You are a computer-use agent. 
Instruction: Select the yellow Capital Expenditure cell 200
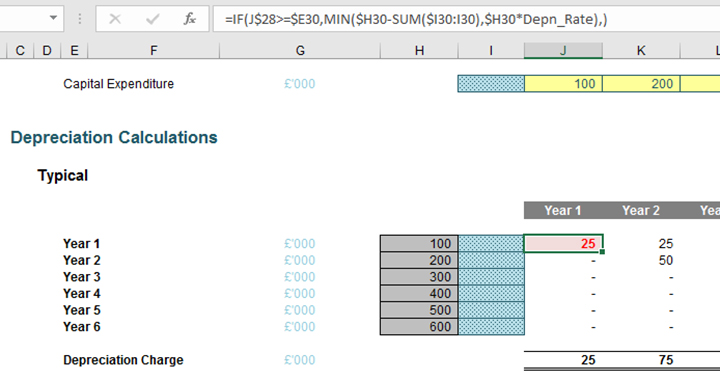pyautogui.click(x=641, y=84)
